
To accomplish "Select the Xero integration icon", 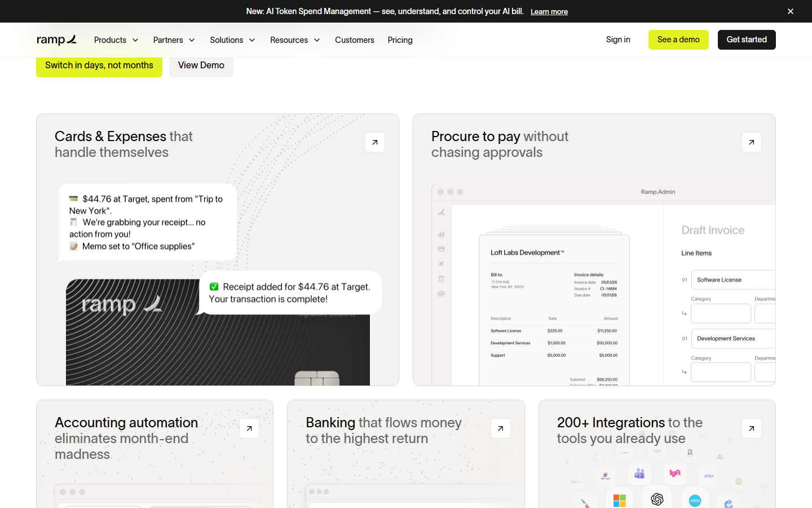I will click(695, 500).
